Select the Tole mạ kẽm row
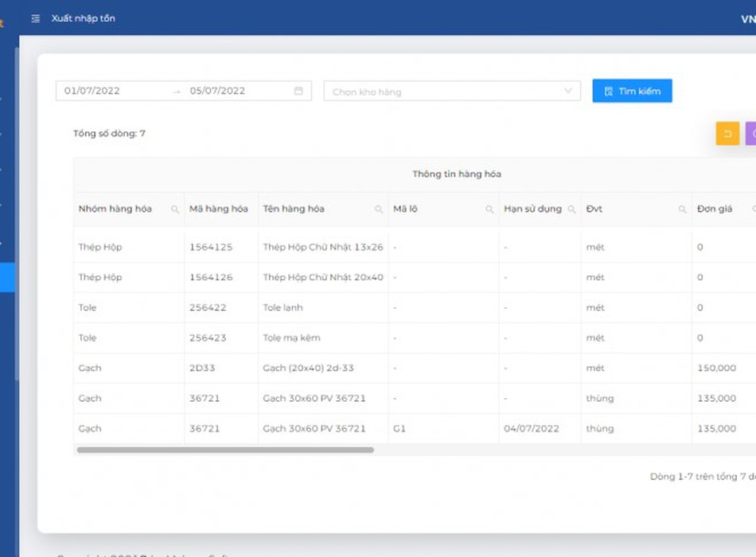This screenshot has width=756, height=557. click(415, 338)
